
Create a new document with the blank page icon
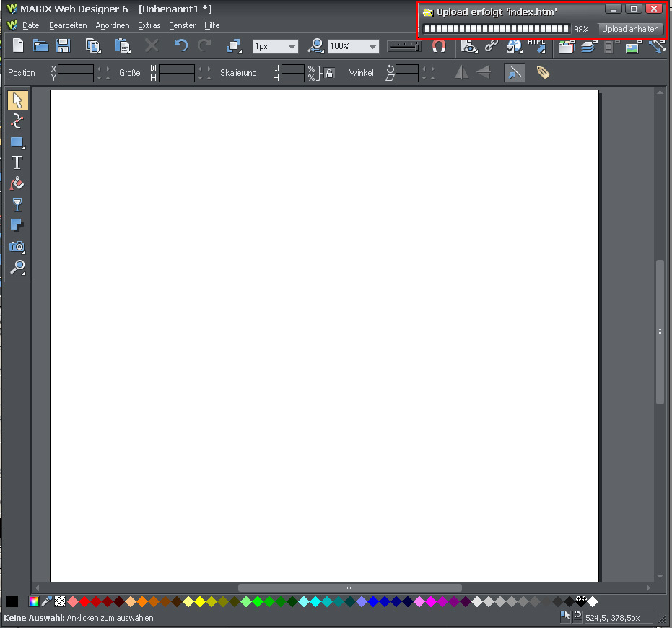tap(18, 45)
